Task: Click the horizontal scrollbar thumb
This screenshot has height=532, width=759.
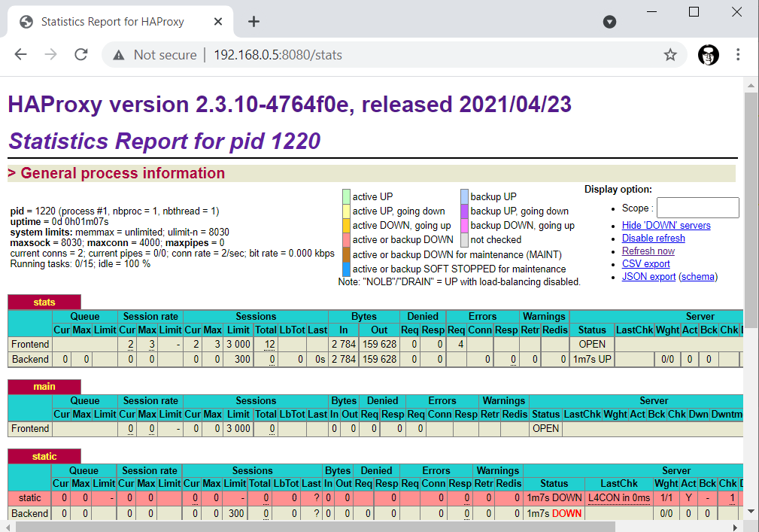Action: pyautogui.click(x=315, y=527)
